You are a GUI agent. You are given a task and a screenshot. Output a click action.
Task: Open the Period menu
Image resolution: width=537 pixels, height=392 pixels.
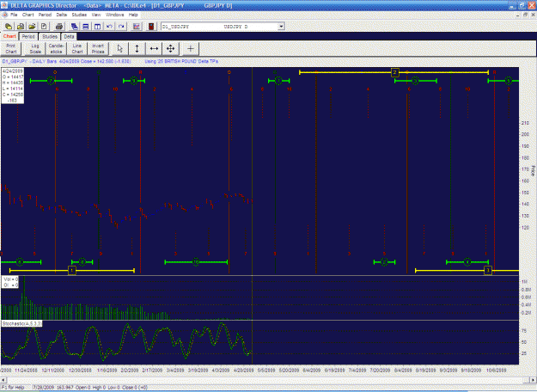(x=45, y=15)
